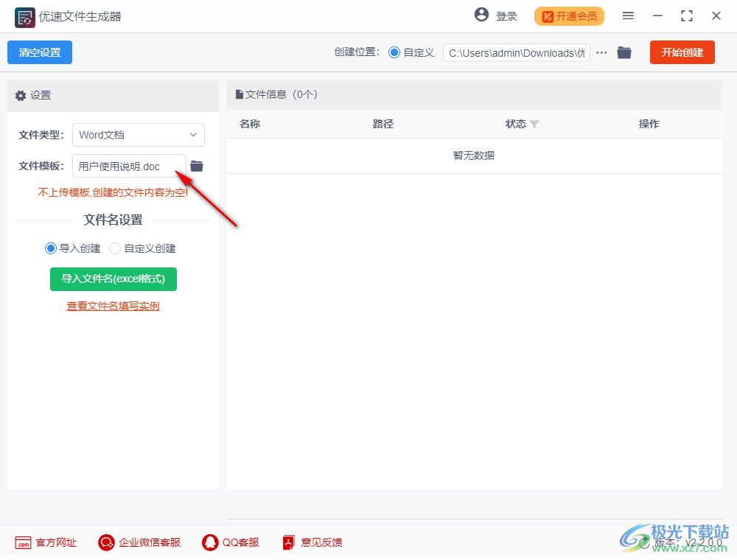This screenshot has width=737, height=560.
Task: Open folder browser next to 文件模板 field
Action: 196,165
